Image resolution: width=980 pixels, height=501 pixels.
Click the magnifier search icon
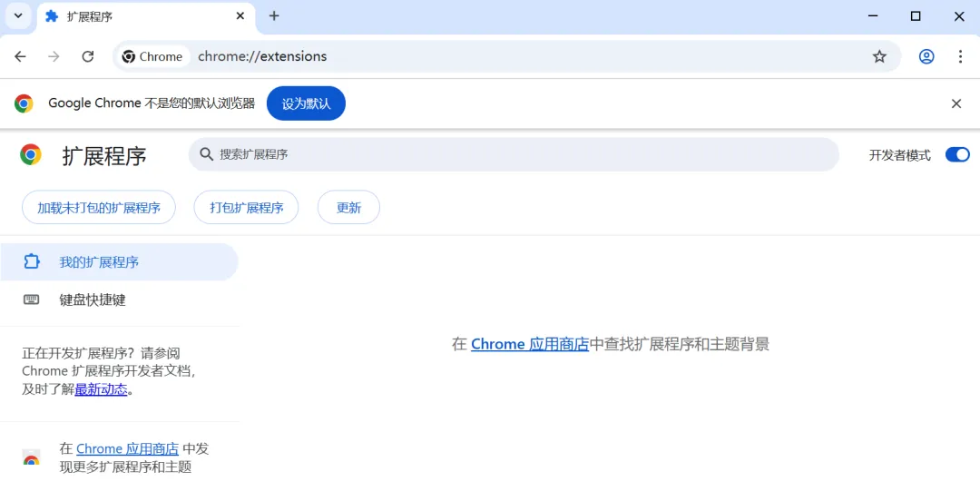[x=206, y=154]
